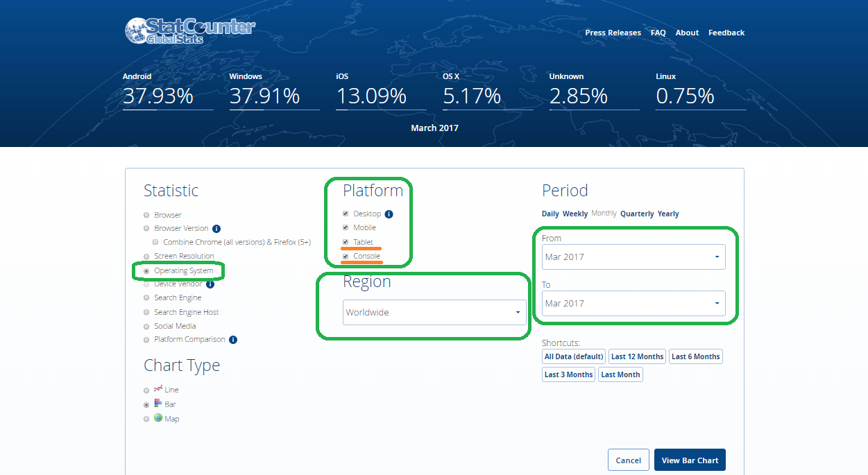This screenshot has width=868, height=475.
Task: Click the Windows 37.91% statistic
Action: click(274, 90)
